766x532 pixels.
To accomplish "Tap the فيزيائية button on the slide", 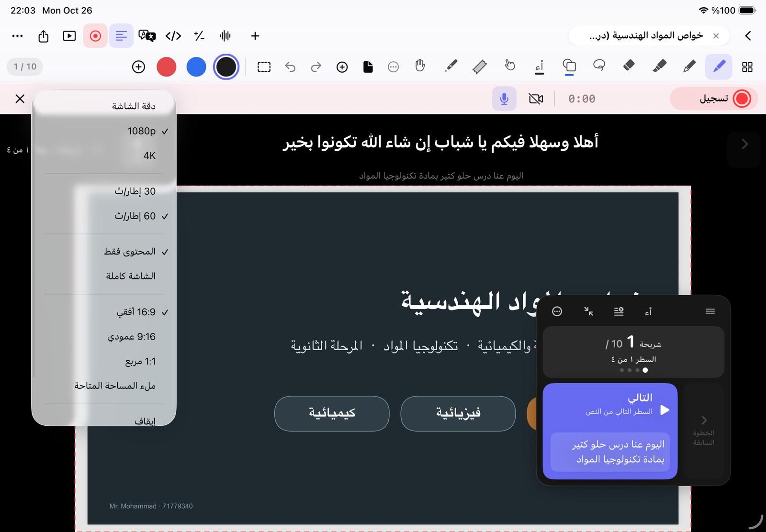I will tap(458, 413).
